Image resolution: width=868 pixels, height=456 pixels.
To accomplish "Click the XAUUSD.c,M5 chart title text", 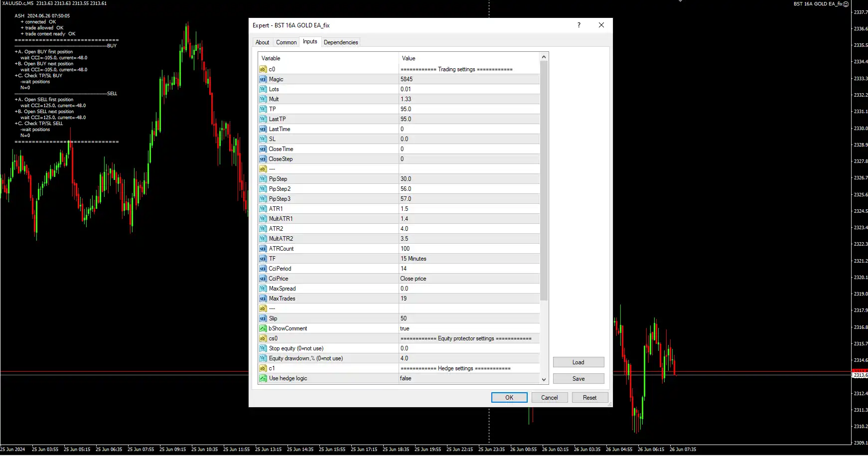I will (18, 3).
